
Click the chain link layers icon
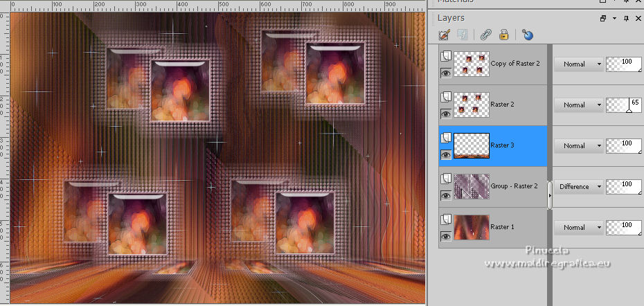486,35
